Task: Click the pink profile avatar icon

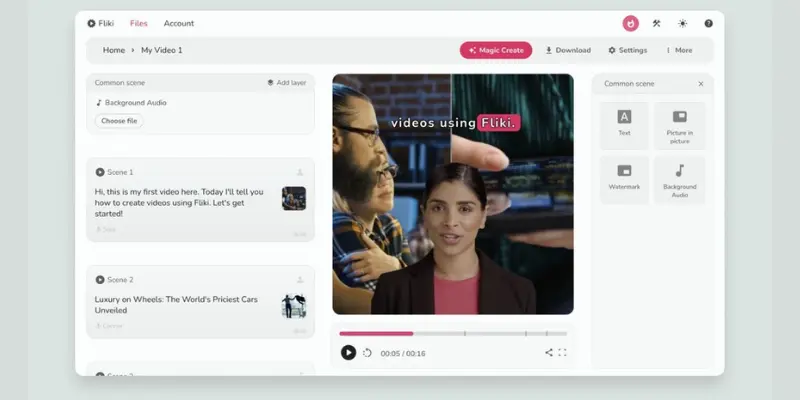Action: point(631,23)
